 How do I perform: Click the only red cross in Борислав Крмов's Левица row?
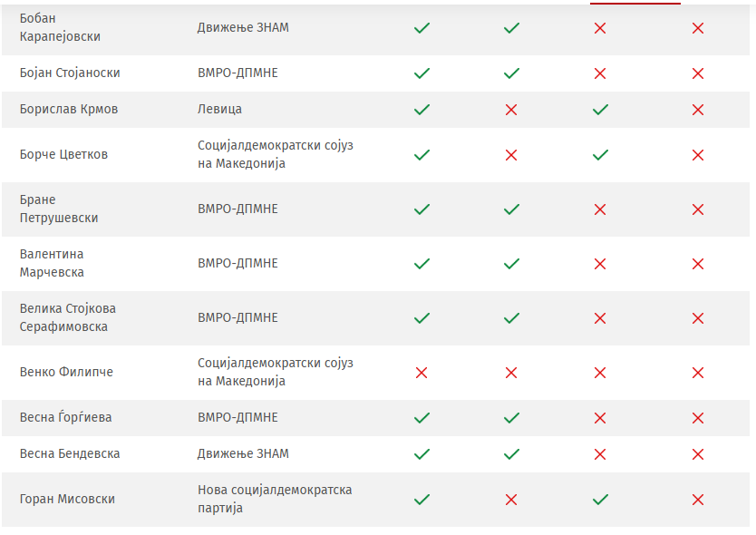pyautogui.click(x=511, y=110)
